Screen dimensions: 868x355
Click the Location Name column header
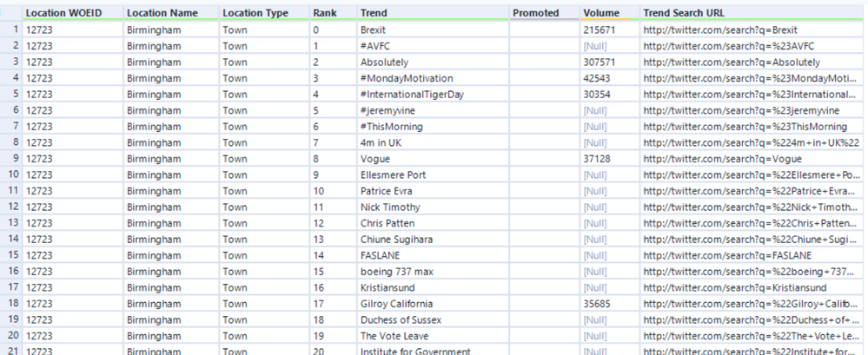(x=170, y=13)
